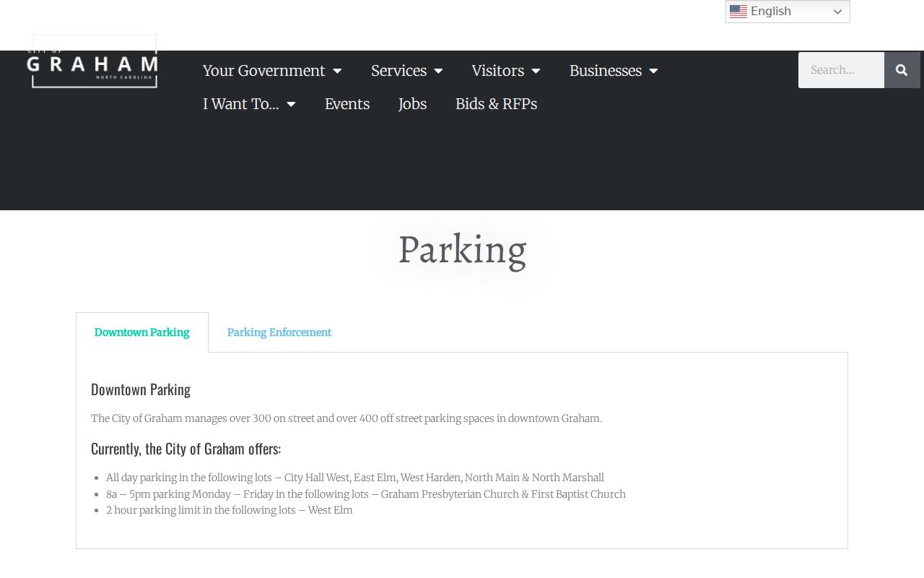924x578 pixels.
Task: Click the All day parking bullet item
Action: pos(355,478)
